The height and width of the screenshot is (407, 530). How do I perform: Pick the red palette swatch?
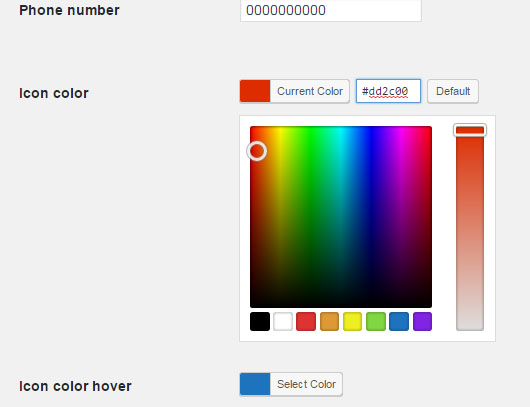[306, 321]
